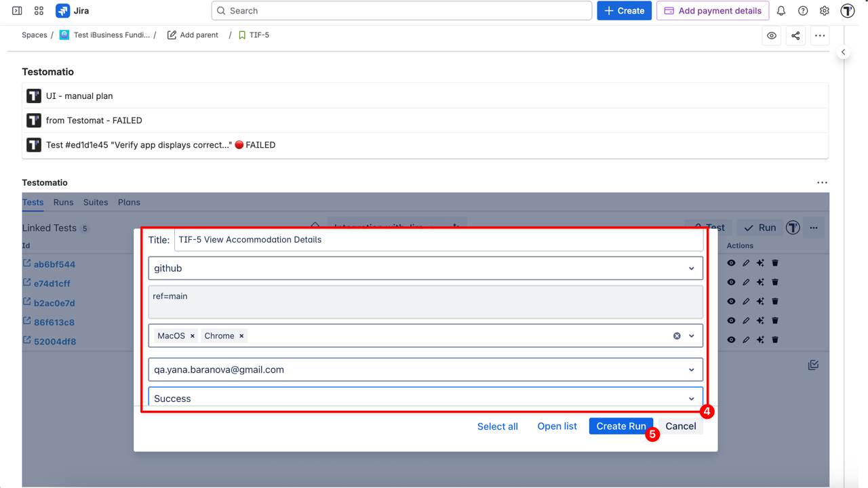Screen dimensions: 868x488
Task: Switch to the Runs tab
Action: (63, 202)
